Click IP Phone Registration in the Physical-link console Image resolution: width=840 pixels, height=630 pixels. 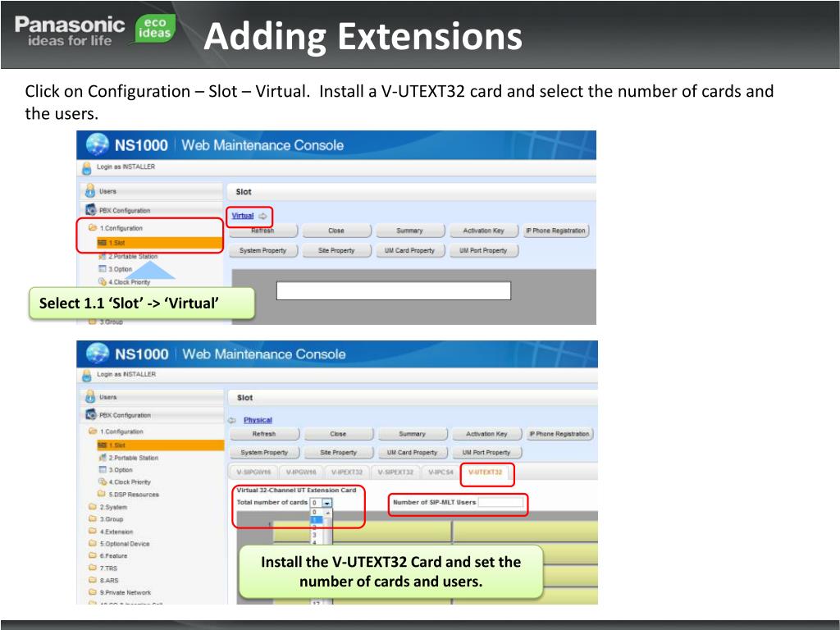[x=559, y=434]
